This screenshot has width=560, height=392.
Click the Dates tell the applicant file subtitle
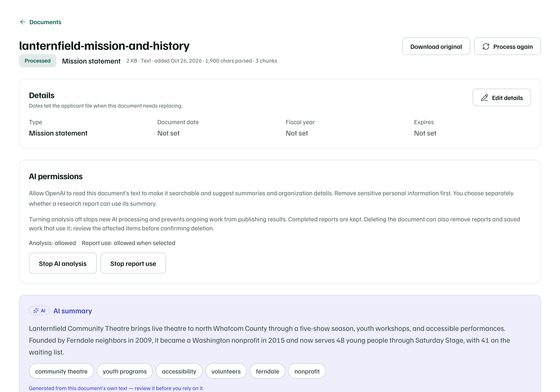(106, 106)
